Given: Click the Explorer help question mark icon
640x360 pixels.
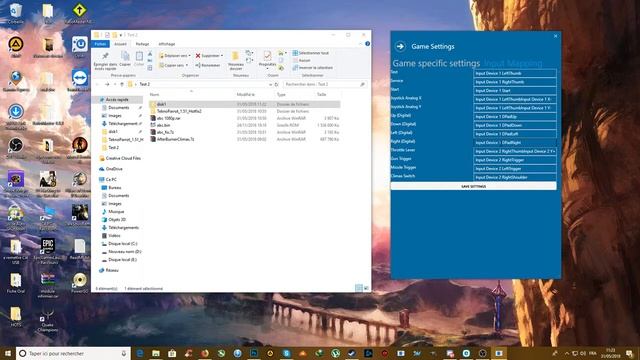Looking at the screenshot, I should [367, 44].
